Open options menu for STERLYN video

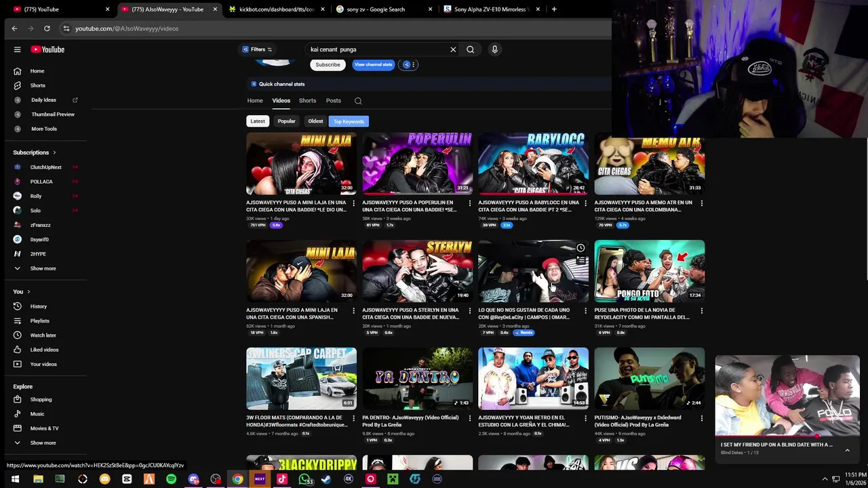[x=469, y=310]
